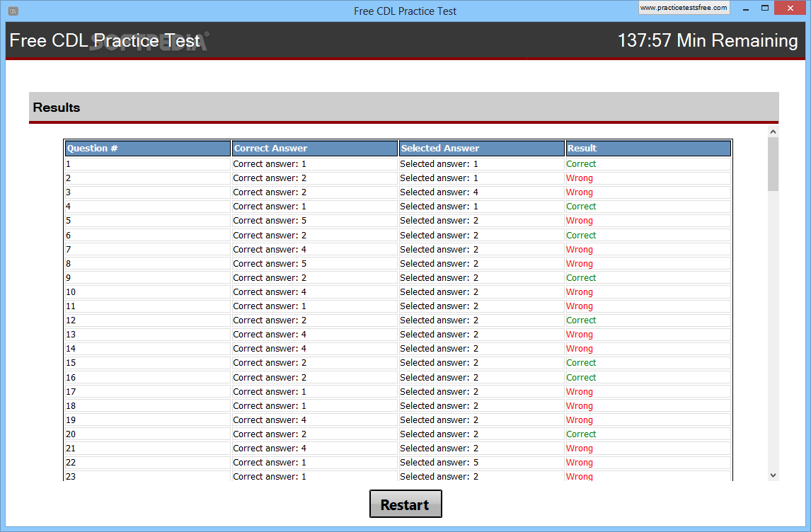Click question number 21 cell
The height and width of the screenshot is (532, 811).
147,449
